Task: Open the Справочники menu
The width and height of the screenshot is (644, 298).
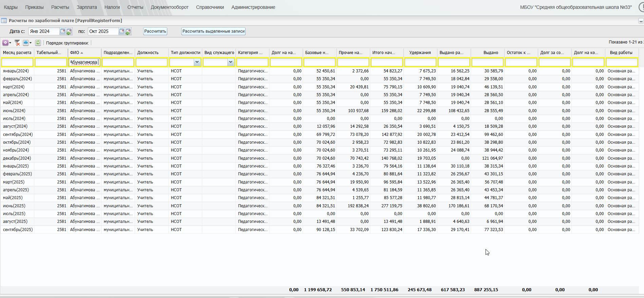Action: point(210,7)
